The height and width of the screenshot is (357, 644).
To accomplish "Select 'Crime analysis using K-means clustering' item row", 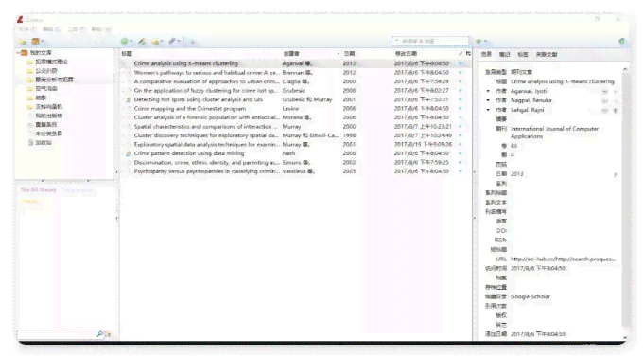I will coord(296,63).
